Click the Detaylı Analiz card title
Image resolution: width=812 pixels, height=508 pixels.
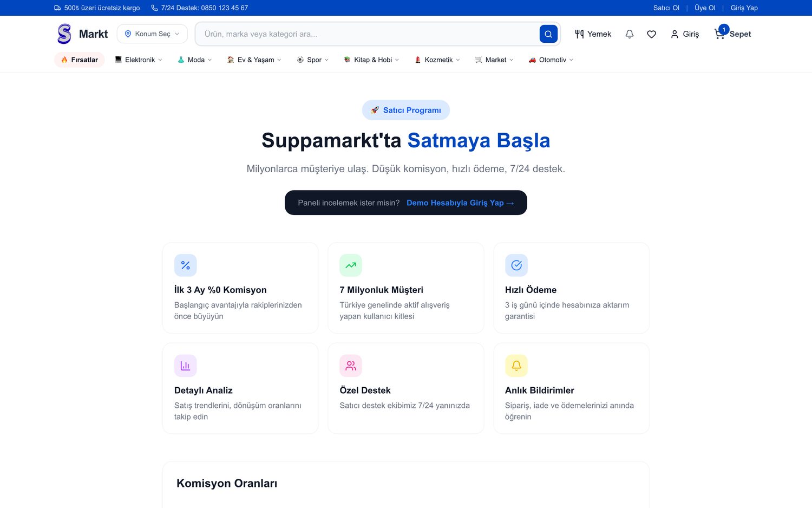pos(204,390)
